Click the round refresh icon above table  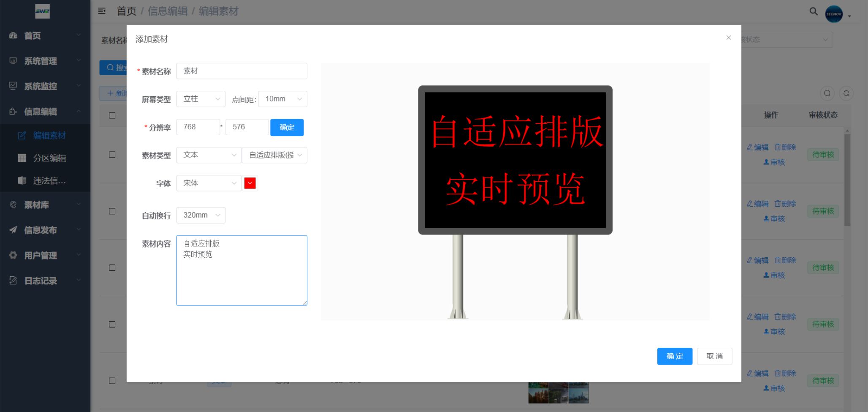(846, 93)
